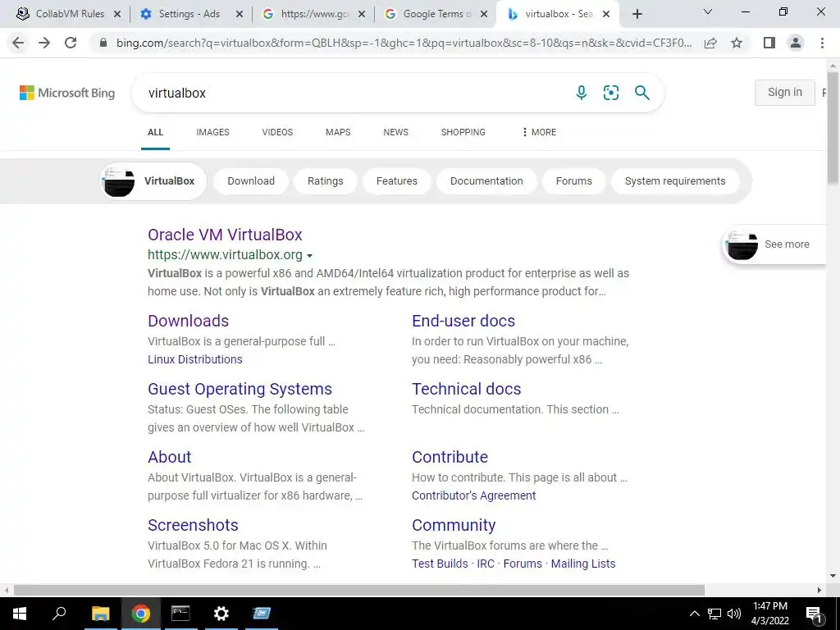
Task: Open the taskbar clock and date
Action: (x=769, y=614)
